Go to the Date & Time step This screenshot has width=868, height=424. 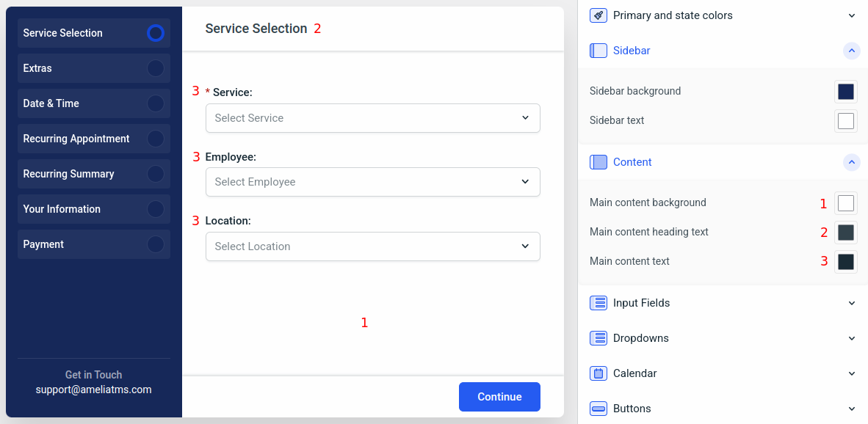point(51,103)
